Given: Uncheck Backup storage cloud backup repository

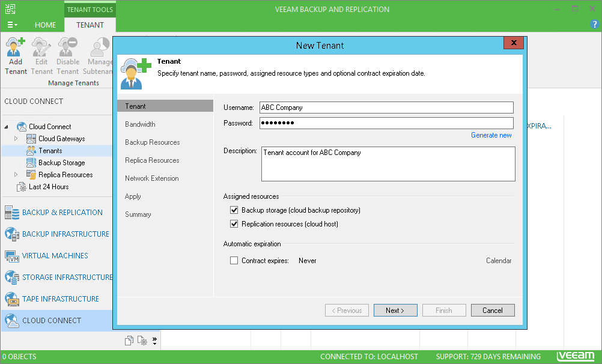Looking at the screenshot, I should pos(234,210).
